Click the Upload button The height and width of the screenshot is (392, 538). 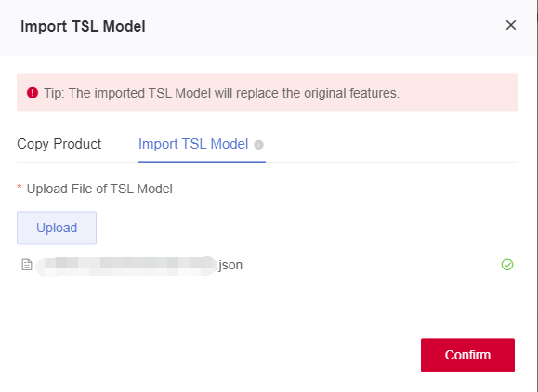57,228
